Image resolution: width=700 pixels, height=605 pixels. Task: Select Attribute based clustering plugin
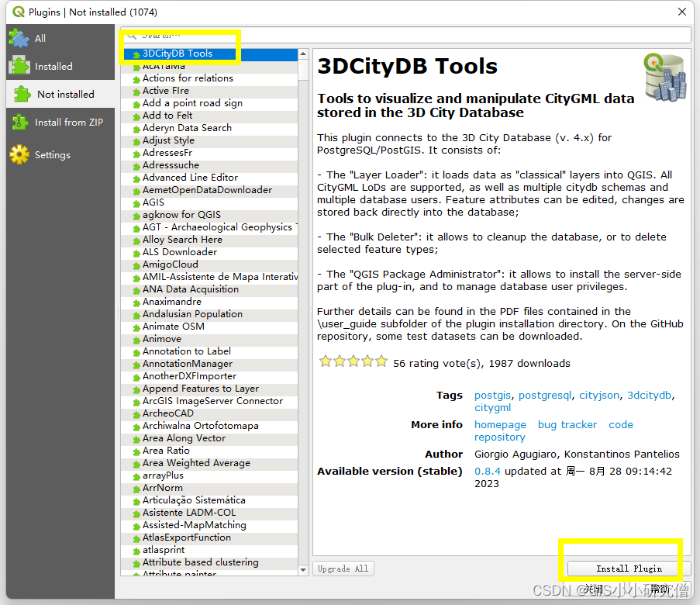pyautogui.click(x=209, y=562)
